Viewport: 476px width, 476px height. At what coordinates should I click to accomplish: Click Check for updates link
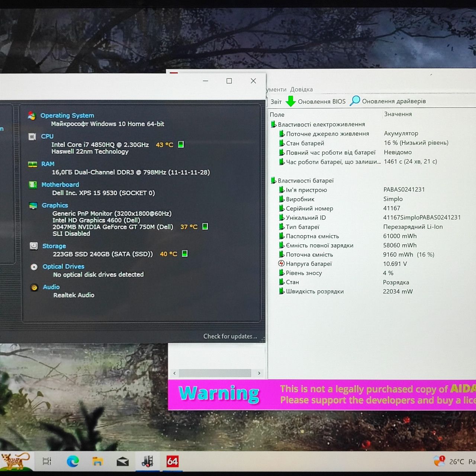[x=230, y=336]
